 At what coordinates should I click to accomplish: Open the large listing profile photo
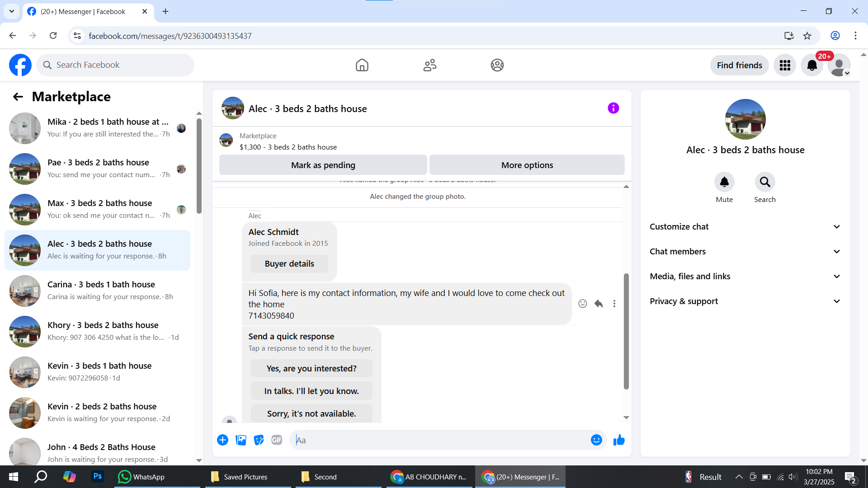click(x=745, y=119)
